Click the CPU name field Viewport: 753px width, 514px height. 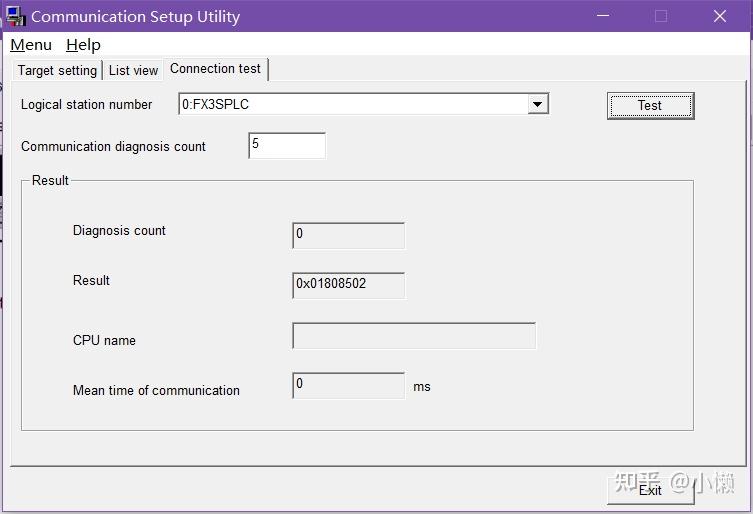[x=414, y=336]
